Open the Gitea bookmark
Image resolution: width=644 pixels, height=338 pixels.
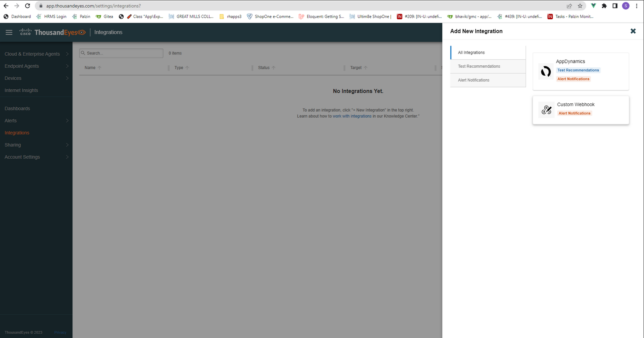(x=104, y=17)
